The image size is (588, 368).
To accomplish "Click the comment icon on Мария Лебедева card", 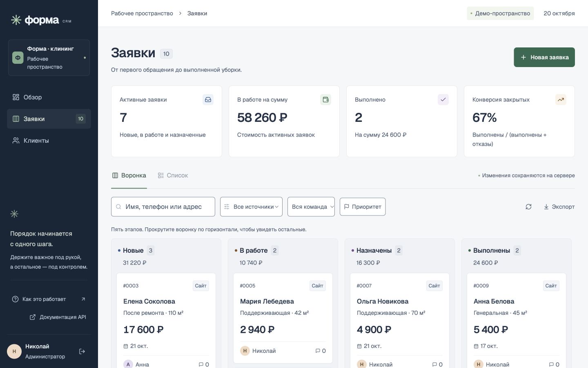I will pyautogui.click(x=318, y=351).
